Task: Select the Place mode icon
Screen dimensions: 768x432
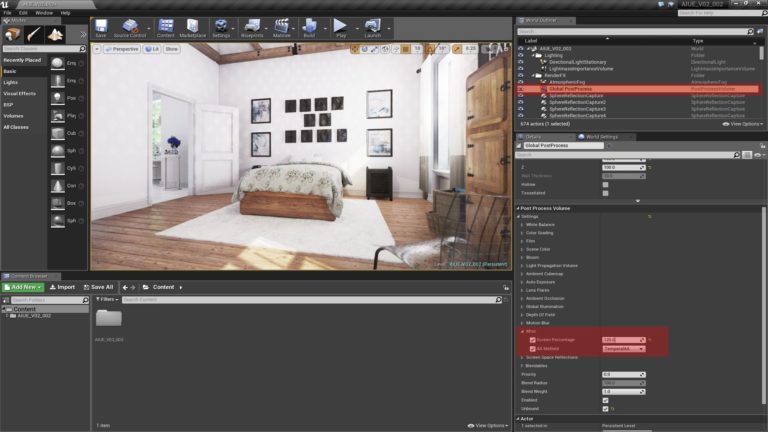Action: [12, 34]
